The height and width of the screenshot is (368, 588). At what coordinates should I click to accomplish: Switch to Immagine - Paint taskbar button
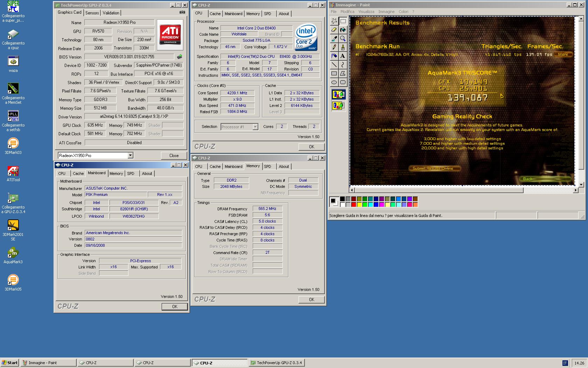48,363
